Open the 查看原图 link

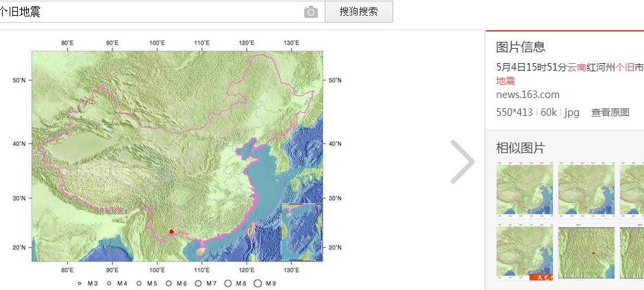610,112
